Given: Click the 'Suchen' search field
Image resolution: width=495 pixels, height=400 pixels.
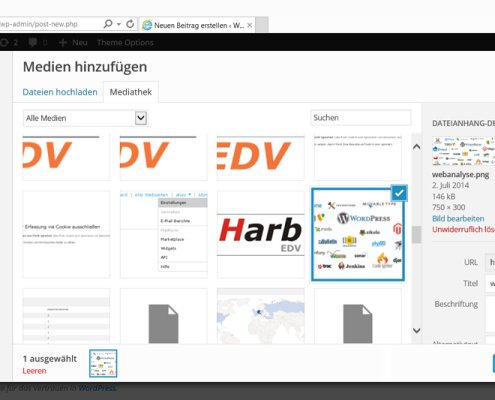Looking at the screenshot, I should 361,118.
